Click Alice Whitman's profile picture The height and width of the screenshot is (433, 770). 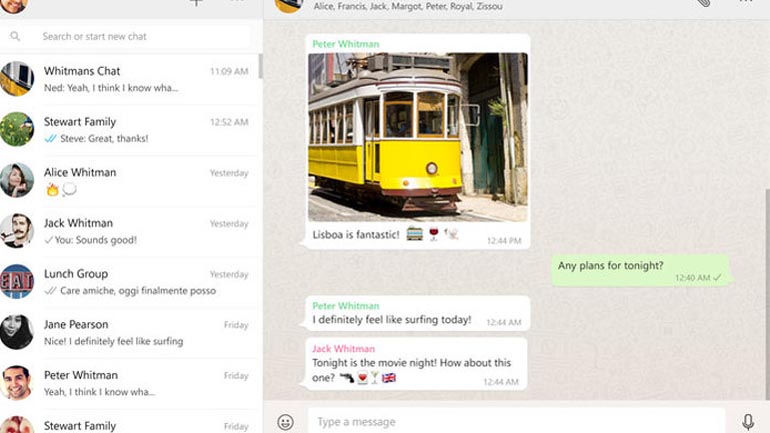[x=17, y=180]
